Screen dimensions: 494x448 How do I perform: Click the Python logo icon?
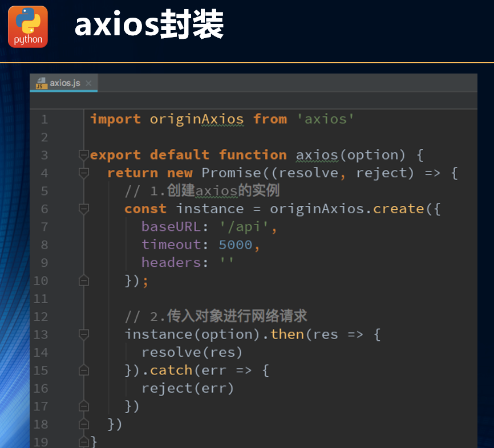[x=28, y=27]
